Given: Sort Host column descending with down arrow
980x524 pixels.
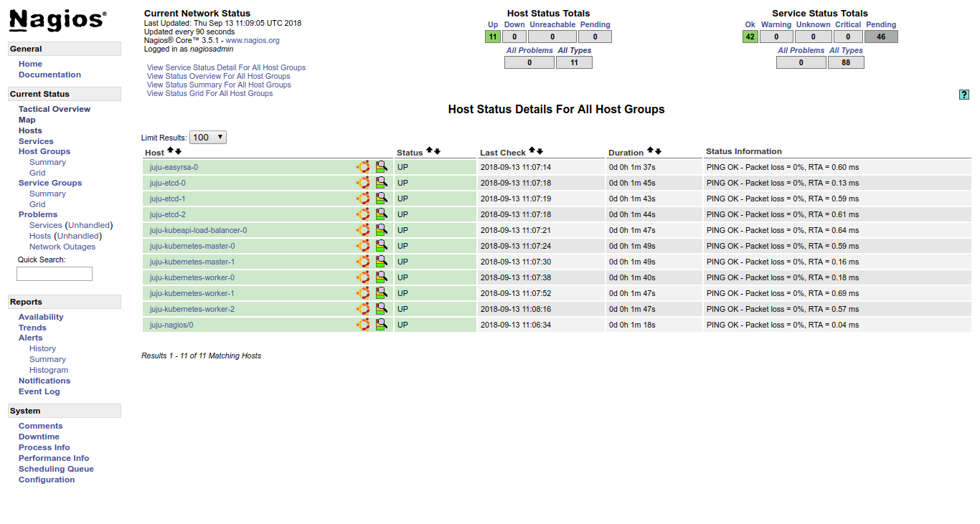Looking at the screenshot, I should [x=178, y=151].
